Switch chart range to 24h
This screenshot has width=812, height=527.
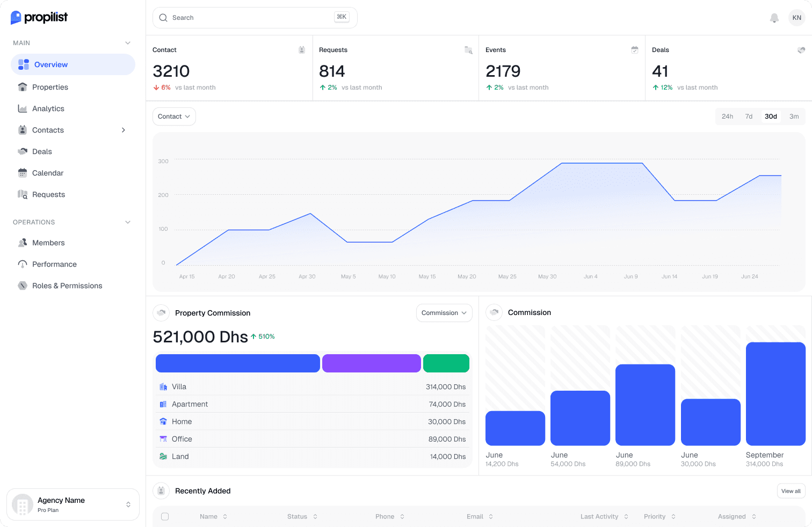tap(727, 116)
